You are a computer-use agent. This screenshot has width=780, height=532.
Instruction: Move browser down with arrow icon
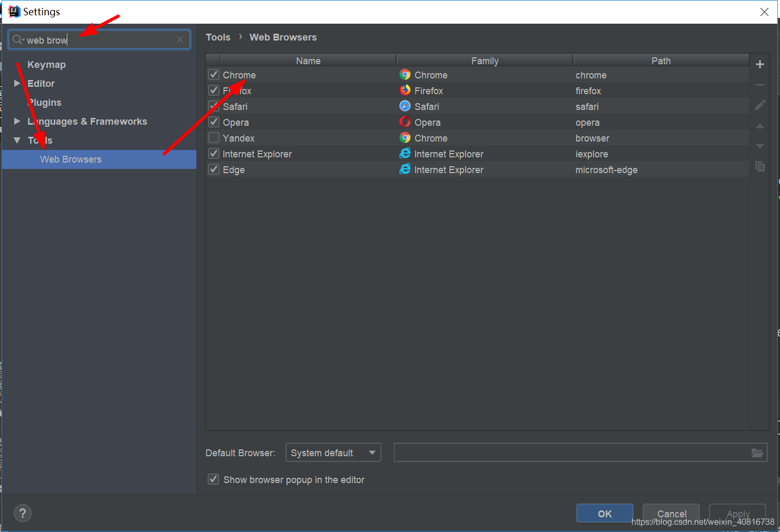[759, 146]
